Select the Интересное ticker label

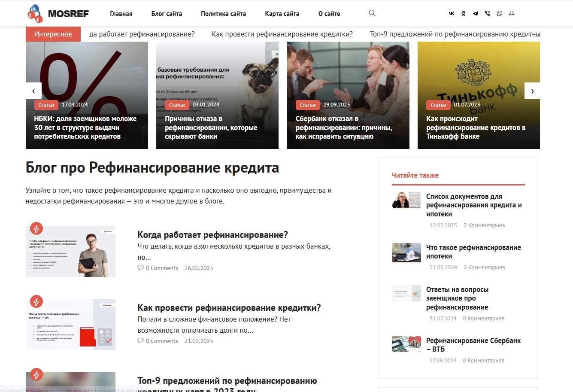point(53,34)
